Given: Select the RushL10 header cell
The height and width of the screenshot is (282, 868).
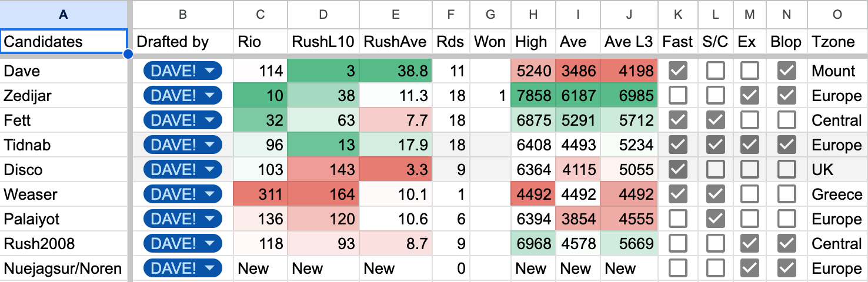Looking at the screenshot, I should pos(323,42).
